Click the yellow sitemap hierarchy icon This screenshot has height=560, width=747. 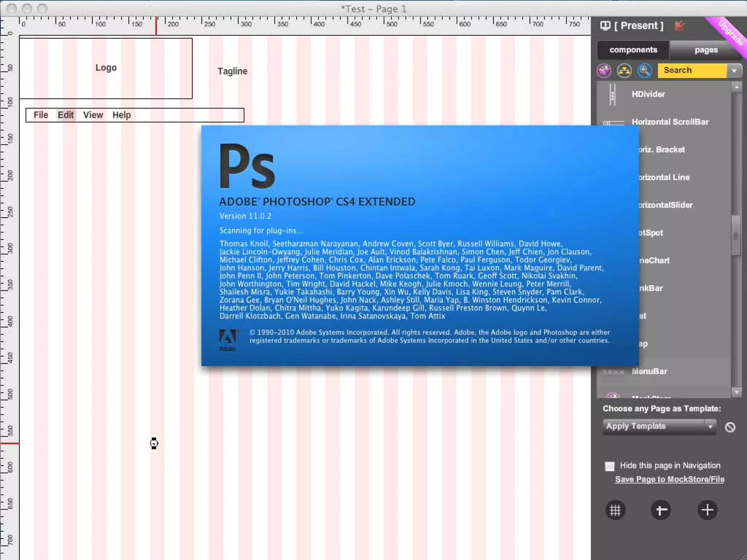624,71
